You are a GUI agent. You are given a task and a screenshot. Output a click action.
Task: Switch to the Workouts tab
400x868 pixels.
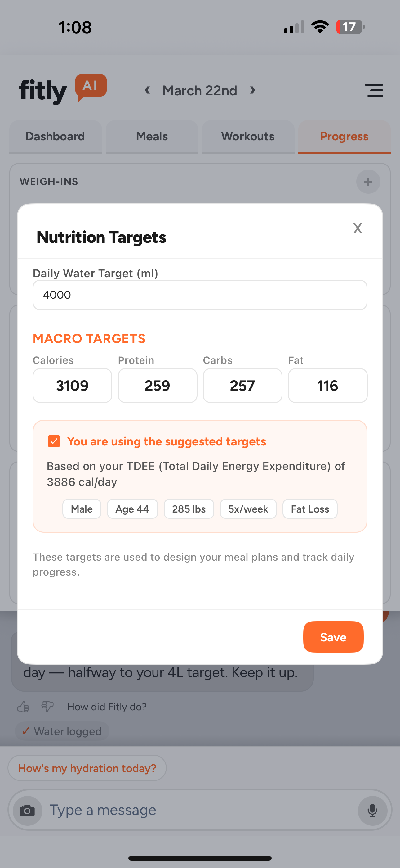pyautogui.click(x=248, y=137)
